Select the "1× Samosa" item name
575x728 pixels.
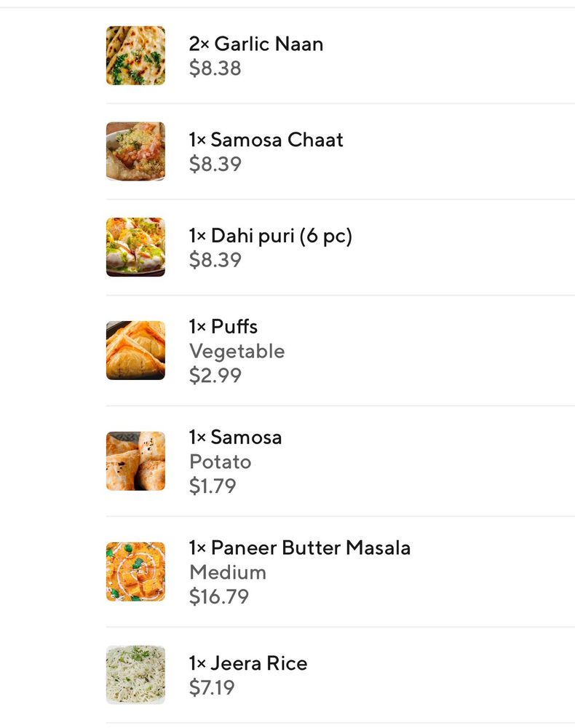tap(235, 437)
